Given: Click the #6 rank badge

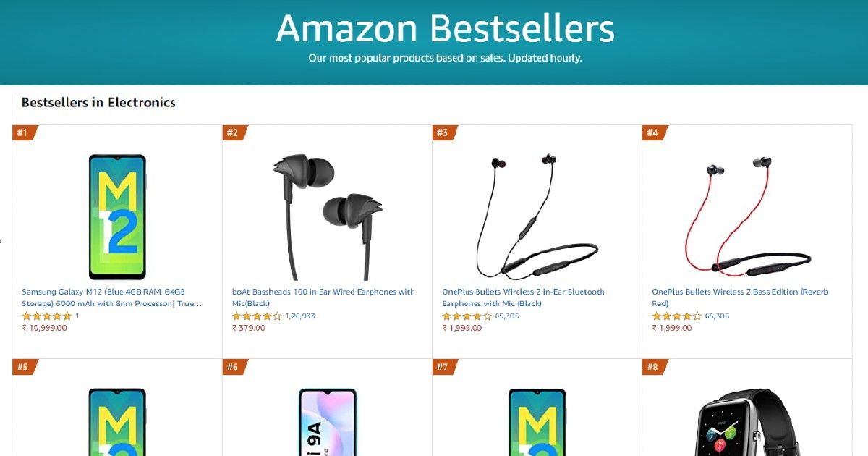Looking at the screenshot, I should pyautogui.click(x=234, y=367).
